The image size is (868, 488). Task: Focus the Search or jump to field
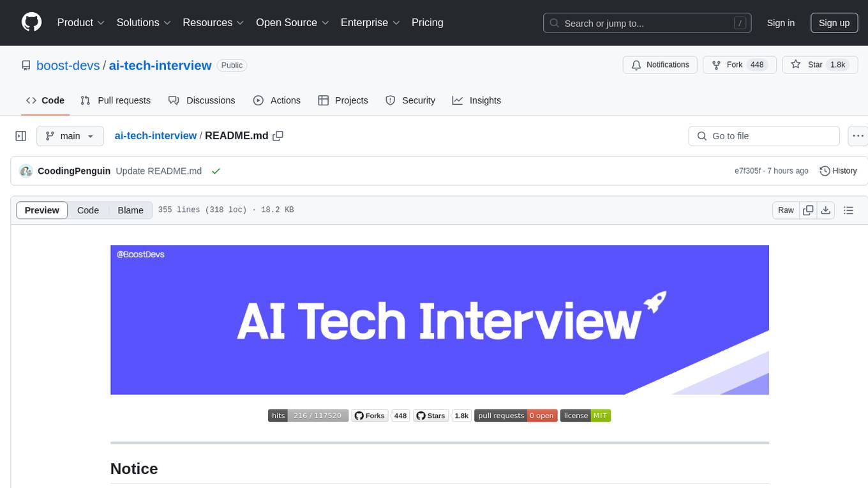click(x=647, y=23)
